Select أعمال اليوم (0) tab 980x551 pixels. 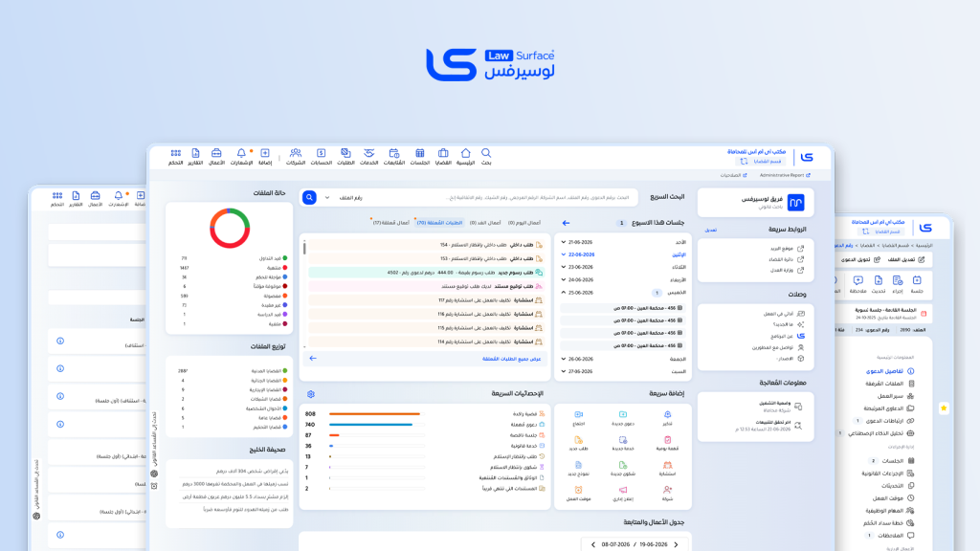point(523,222)
